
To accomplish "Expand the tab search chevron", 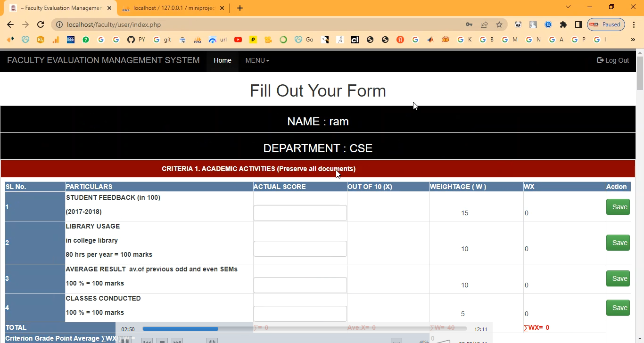I will tap(568, 7).
